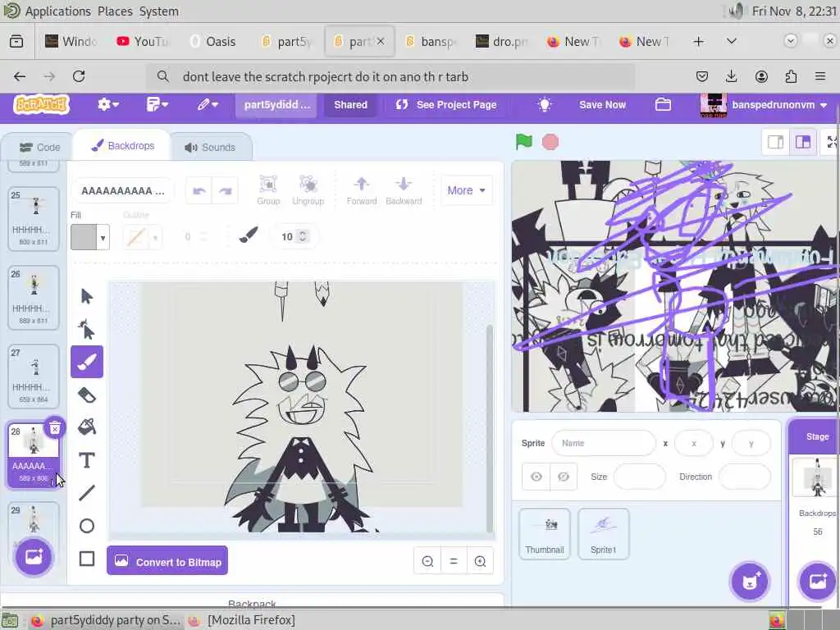Click the red stop sign button

[x=550, y=142]
